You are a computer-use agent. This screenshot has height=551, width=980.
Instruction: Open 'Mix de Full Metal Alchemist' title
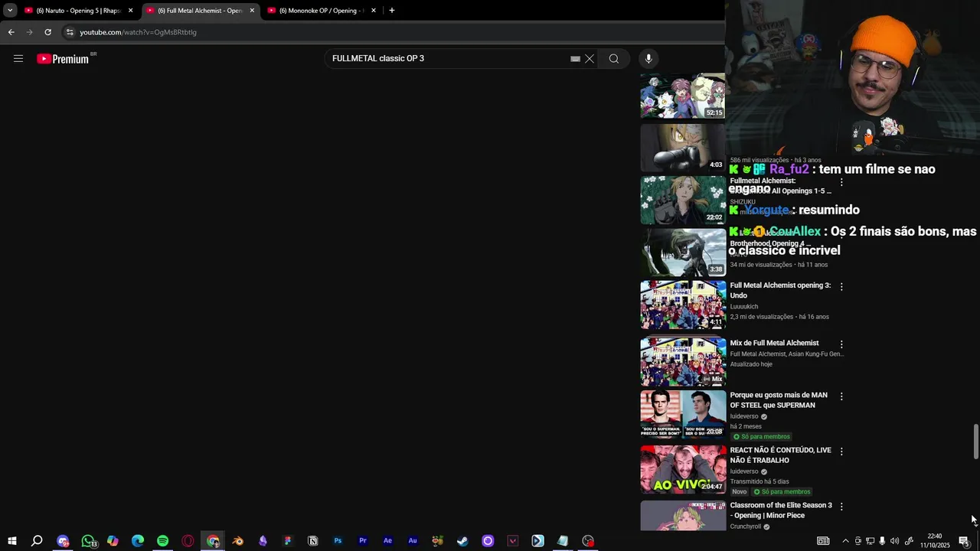click(774, 343)
